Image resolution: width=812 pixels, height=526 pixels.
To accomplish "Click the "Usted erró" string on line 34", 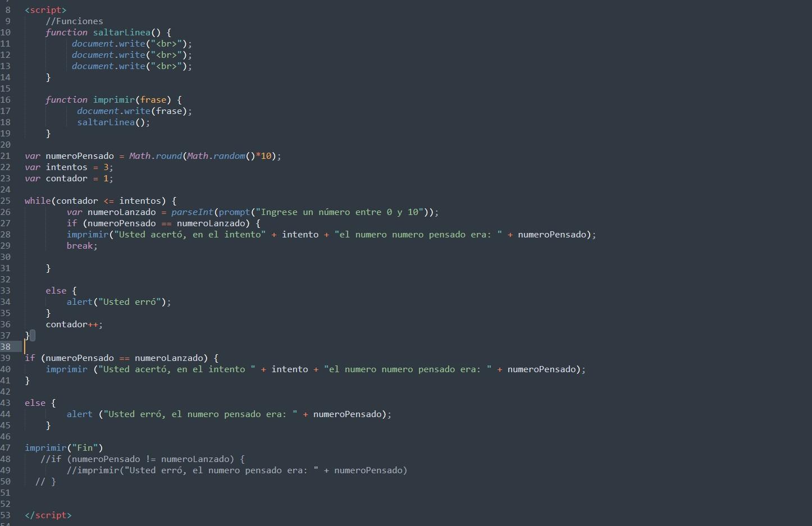I will click(132, 302).
